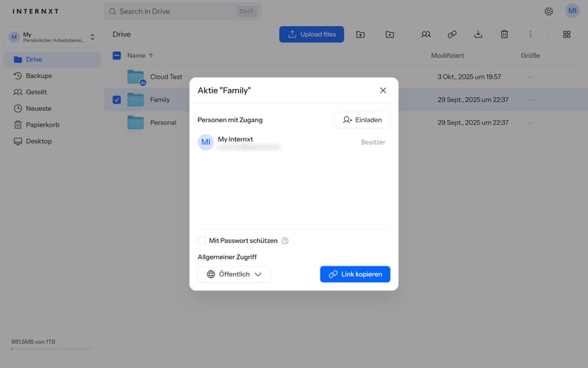Click "Personen mit Zugang" heading

pyautogui.click(x=230, y=120)
